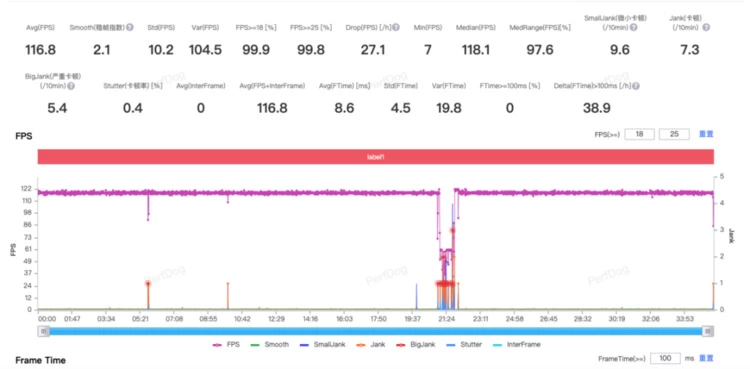Image resolution: width=750 pixels, height=369 pixels.
Task: Click help icon beside Smooth metric
Action: [130, 28]
